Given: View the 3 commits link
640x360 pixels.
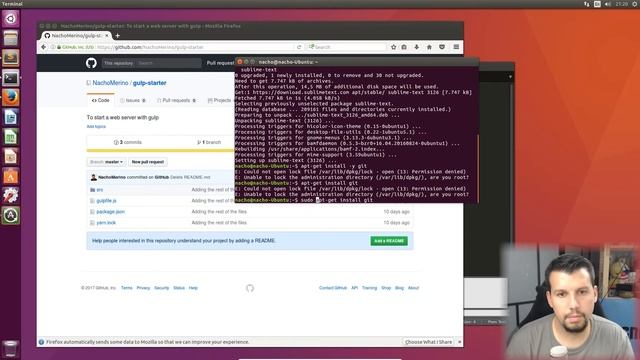Looking at the screenshot, I should pyautogui.click(x=128, y=142).
